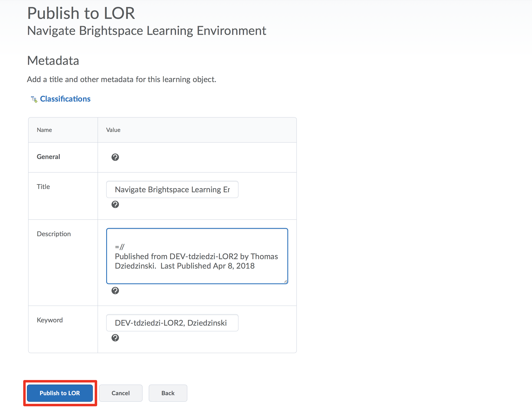The width and height of the screenshot is (532, 411).
Task: Click help icon below Description box
Action: [x=115, y=291]
